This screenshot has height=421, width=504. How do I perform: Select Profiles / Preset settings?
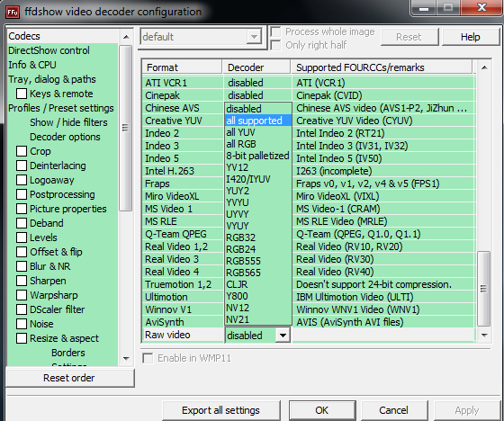[62, 108]
